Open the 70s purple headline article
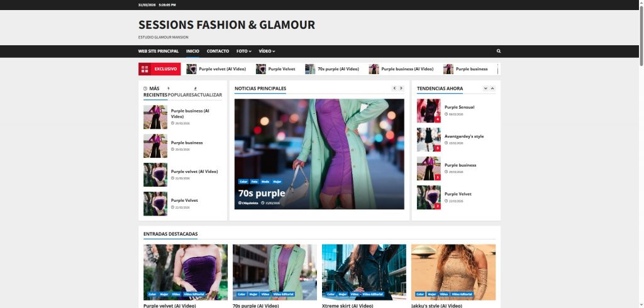This screenshot has width=644, height=308. pyautogui.click(x=262, y=193)
